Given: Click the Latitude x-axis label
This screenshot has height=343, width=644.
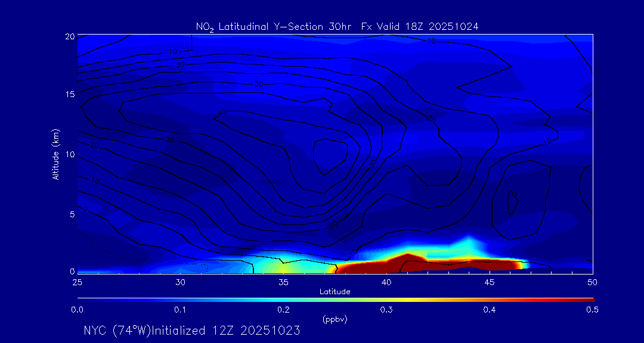Looking at the screenshot, I should coord(335,292).
